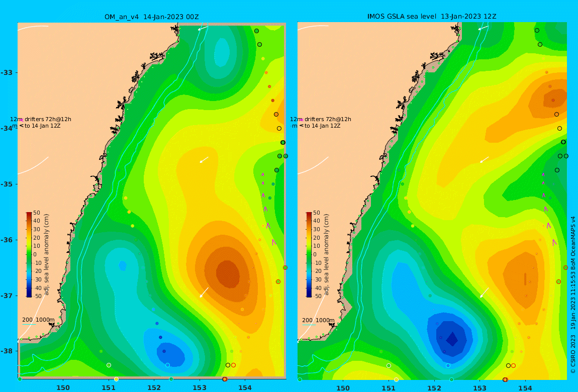Screen dimensions: 578x392
Task: Click the left map title OM_an_v4 14-Jan-2023 00Z
Action: 151,17
